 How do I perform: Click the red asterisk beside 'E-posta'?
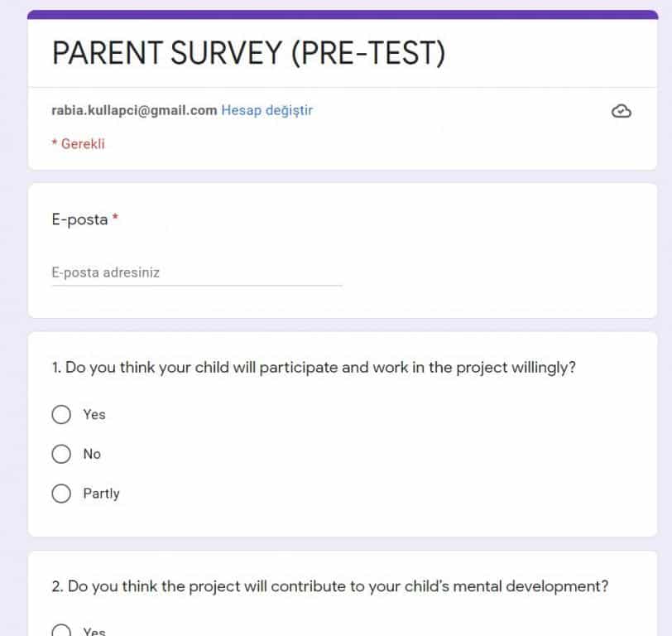click(x=116, y=219)
